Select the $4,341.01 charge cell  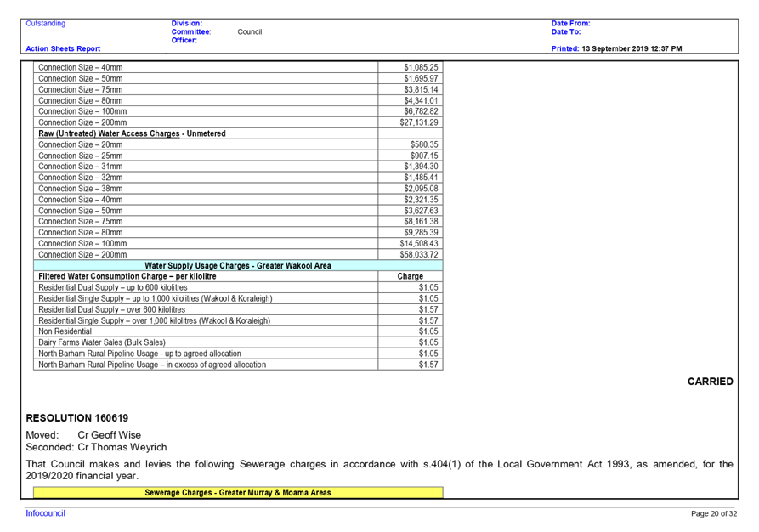coord(411,100)
